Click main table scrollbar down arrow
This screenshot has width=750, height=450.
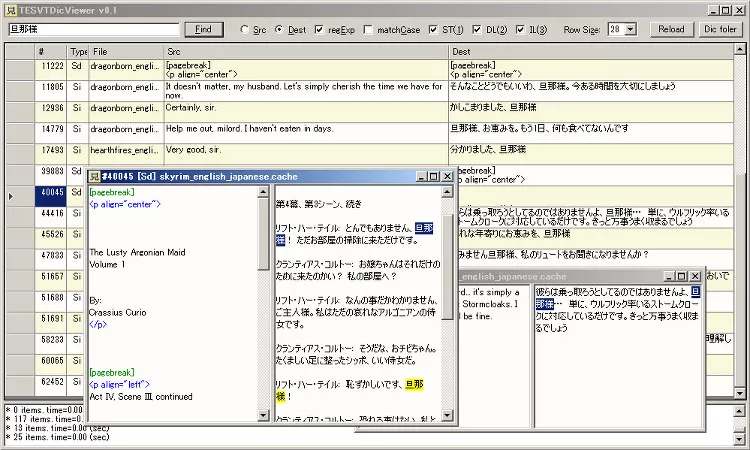click(x=739, y=393)
